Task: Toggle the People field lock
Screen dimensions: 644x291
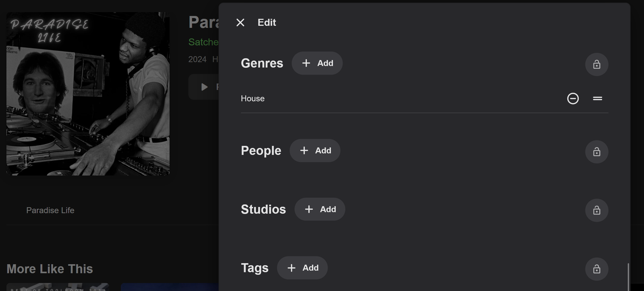Action: (597, 152)
